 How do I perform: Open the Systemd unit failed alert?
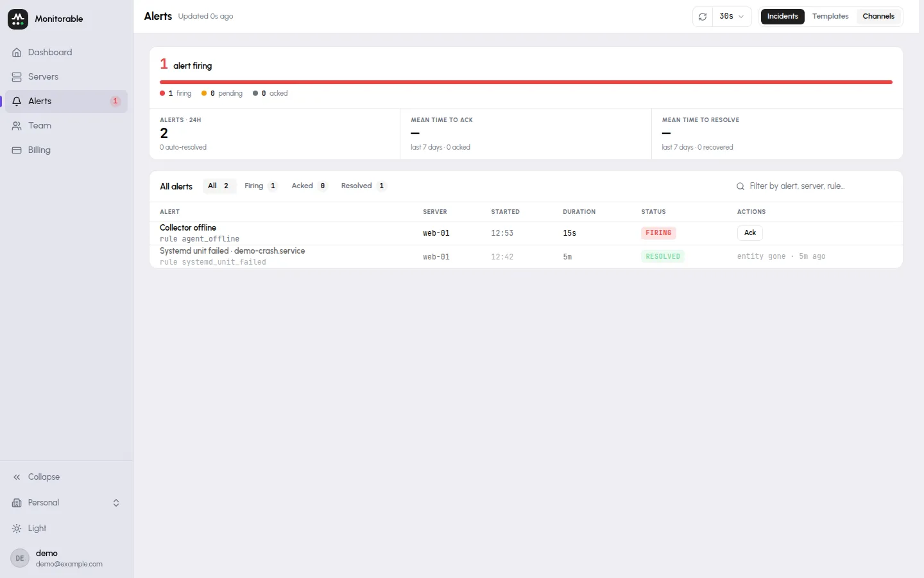click(x=526, y=257)
